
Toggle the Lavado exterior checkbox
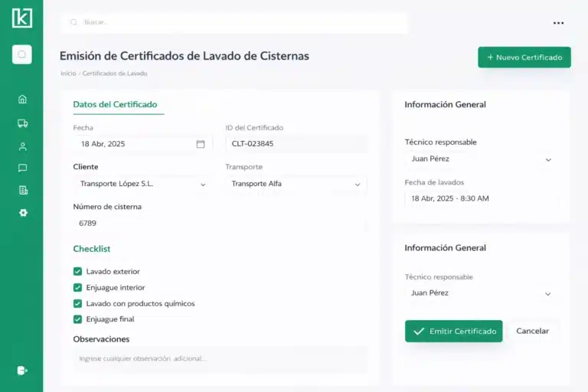[77, 272]
